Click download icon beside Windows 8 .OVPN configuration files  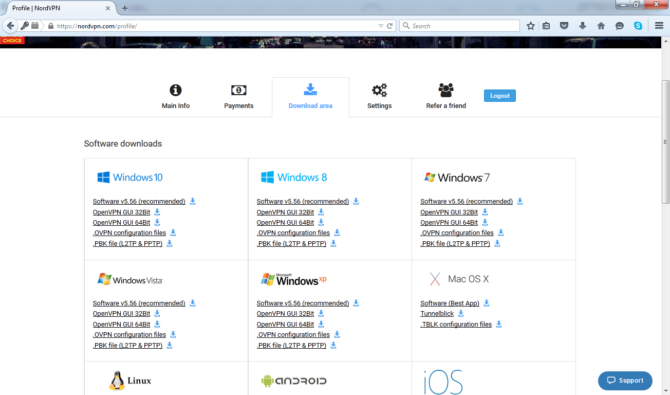[x=337, y=233]
